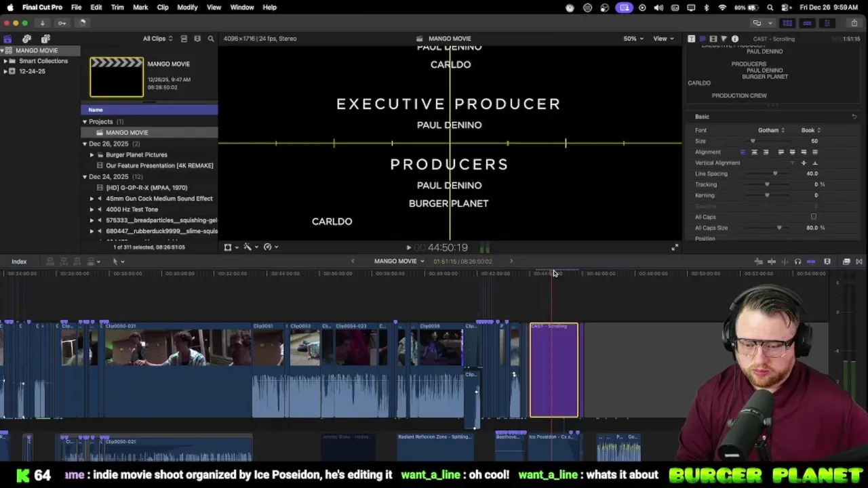Open the Photos and Audio sidebar
868x488 pixels.
[x=26, y=39]
